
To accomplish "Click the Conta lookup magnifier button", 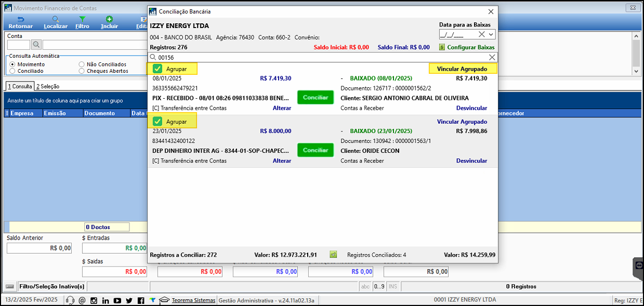I will 36,45.
